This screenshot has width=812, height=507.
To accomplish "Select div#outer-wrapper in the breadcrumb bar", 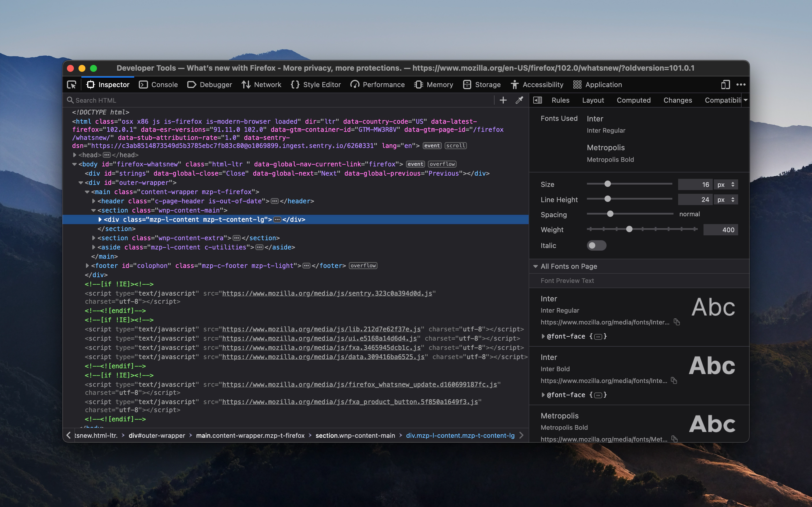I will (x=157, y=435).
